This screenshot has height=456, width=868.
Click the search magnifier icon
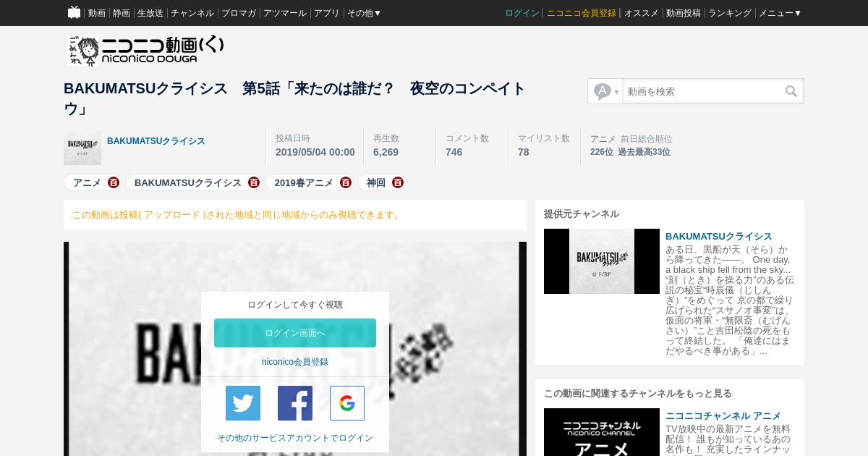(791, 91)
